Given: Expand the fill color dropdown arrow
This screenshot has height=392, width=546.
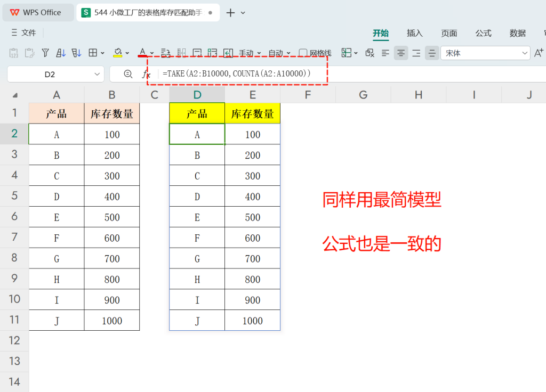Looking at the screenshot, I should 127,53.
